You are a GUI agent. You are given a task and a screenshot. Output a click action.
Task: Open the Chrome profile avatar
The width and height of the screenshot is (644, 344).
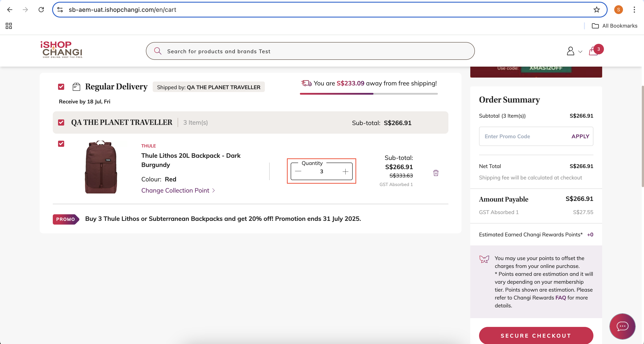pyautogui.click(x=619, y=10)
